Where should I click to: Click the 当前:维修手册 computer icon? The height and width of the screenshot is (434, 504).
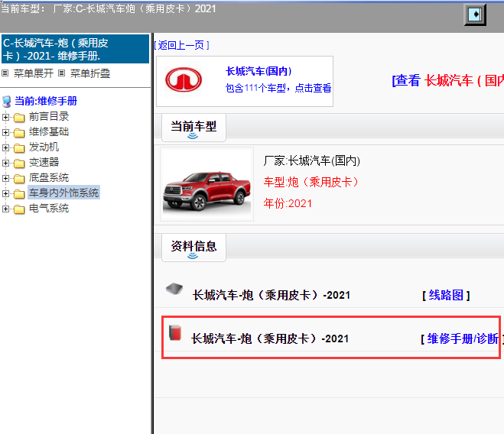click(x=6, y=101)
